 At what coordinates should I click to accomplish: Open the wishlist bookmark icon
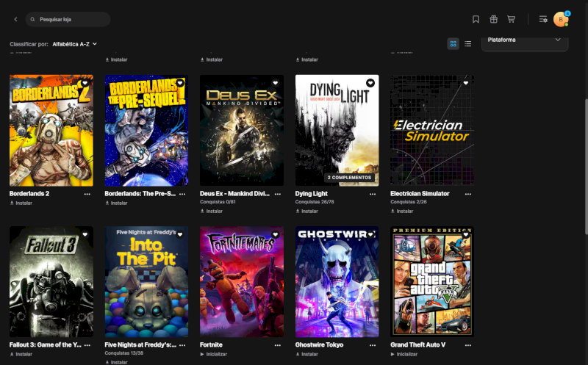pos(476,19)
